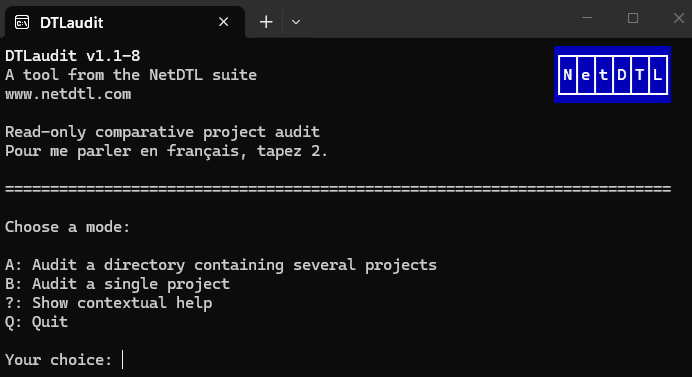Click the letter N in NetDTL logo
The height and width of the screenshot is (377, 692).
[x=568, y=75]
